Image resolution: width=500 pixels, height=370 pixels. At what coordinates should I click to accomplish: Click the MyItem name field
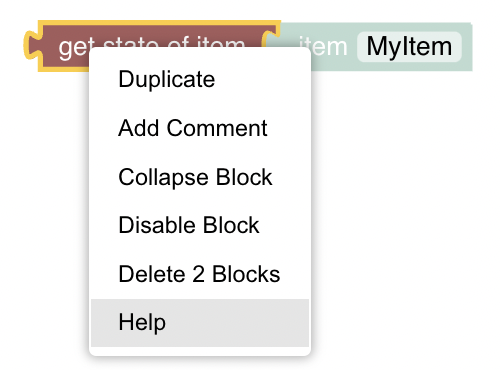pos(409,47)
